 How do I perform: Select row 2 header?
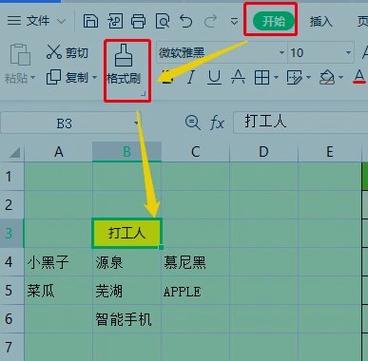click(12, 205)
